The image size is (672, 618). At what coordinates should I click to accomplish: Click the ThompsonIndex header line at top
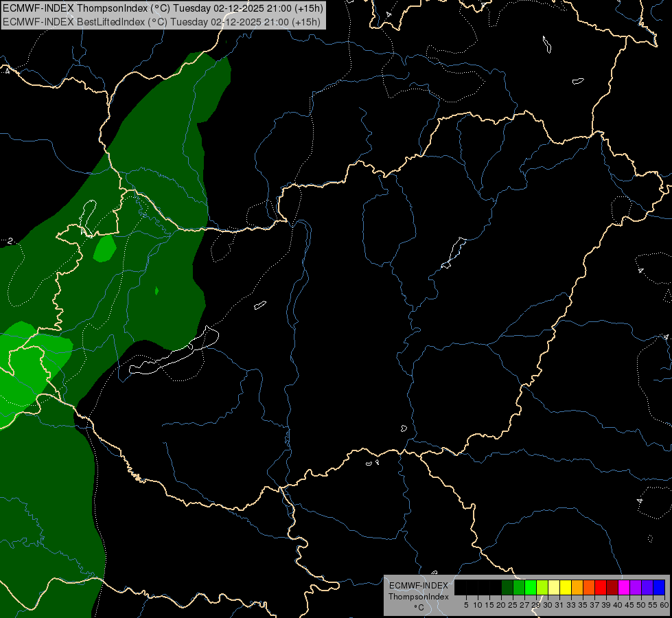163,8
